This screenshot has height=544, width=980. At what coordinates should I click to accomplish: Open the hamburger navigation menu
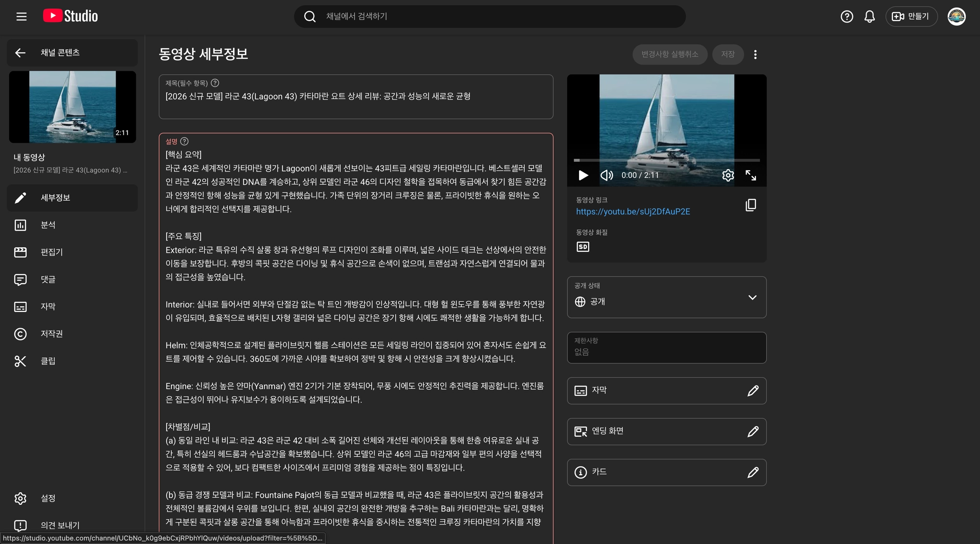(x=22, y=16)
